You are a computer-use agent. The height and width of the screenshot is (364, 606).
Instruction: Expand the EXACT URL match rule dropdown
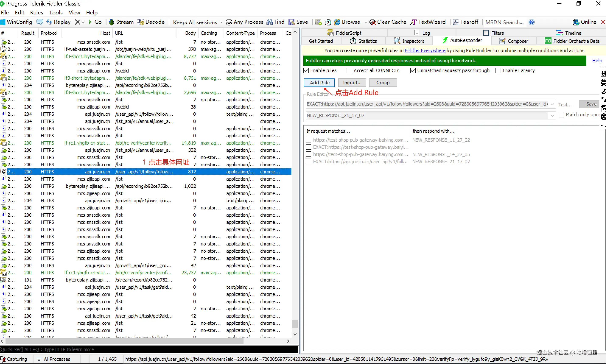552,104
